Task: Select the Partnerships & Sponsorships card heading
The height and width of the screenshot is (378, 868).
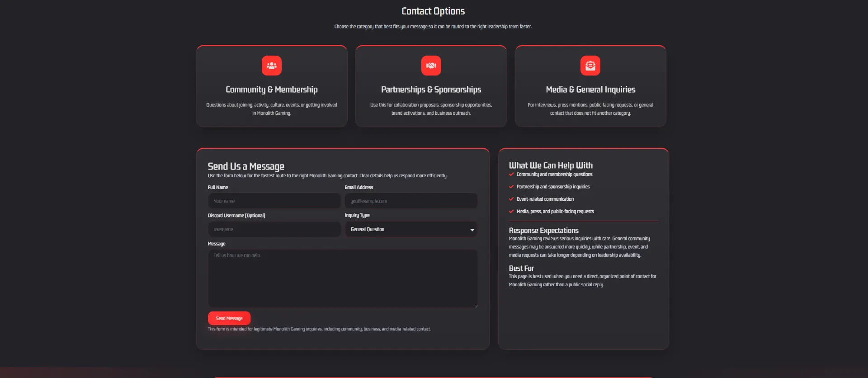Action: pyautogui.click(x=431, y=90)
